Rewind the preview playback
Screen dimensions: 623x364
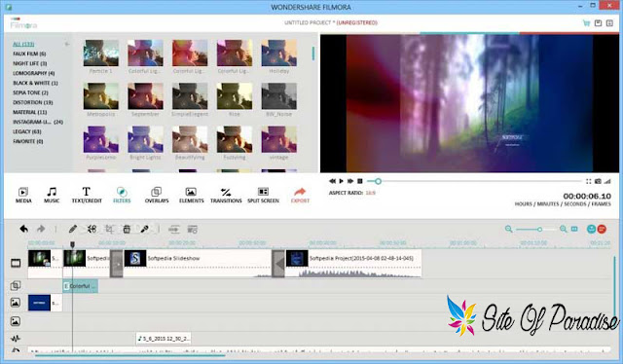332,181
